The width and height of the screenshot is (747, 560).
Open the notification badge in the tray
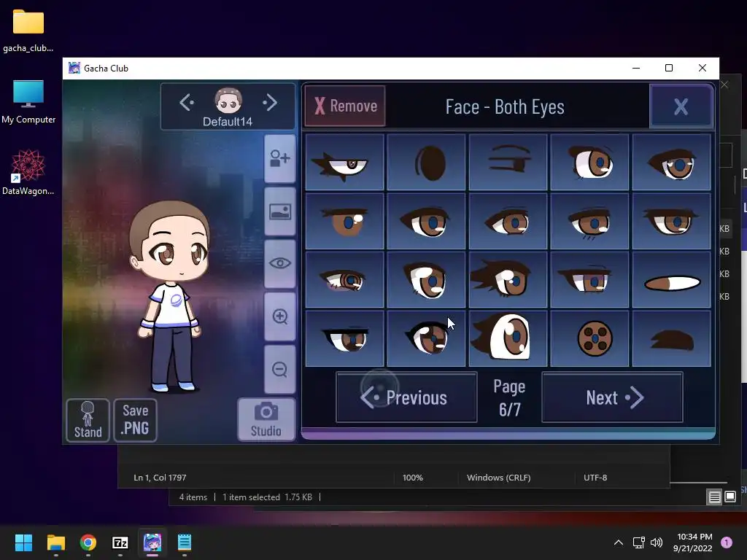point(727,542)
